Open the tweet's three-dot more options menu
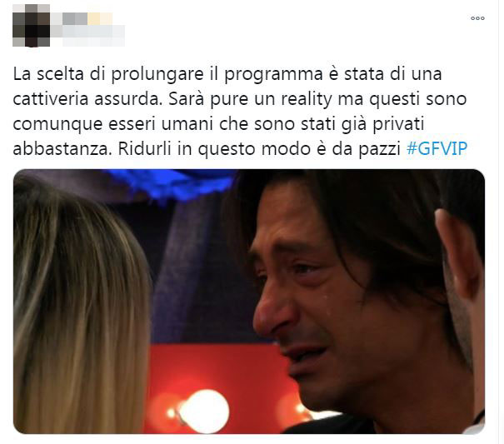Viewport: 504px width, 444px height. pyautogui.click(x=477, y=18)
